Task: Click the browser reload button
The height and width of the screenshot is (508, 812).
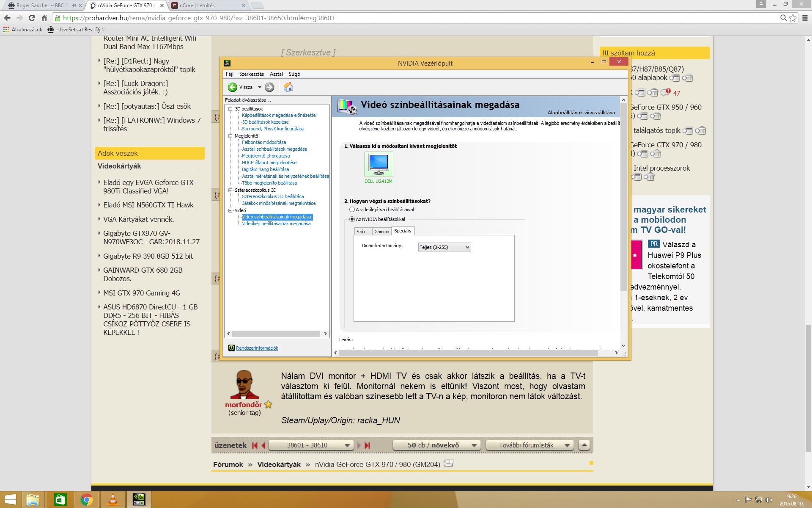Action: 32,18
